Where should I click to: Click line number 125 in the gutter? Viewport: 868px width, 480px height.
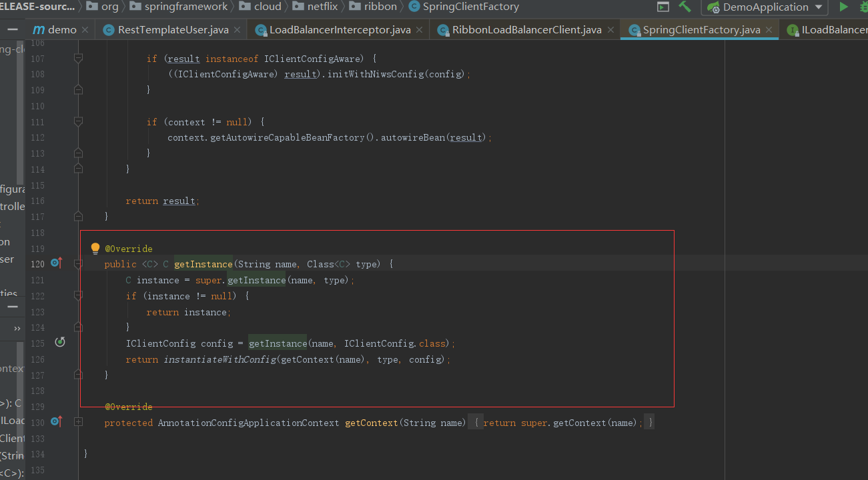pyautogui.click(x=37, y=343)
